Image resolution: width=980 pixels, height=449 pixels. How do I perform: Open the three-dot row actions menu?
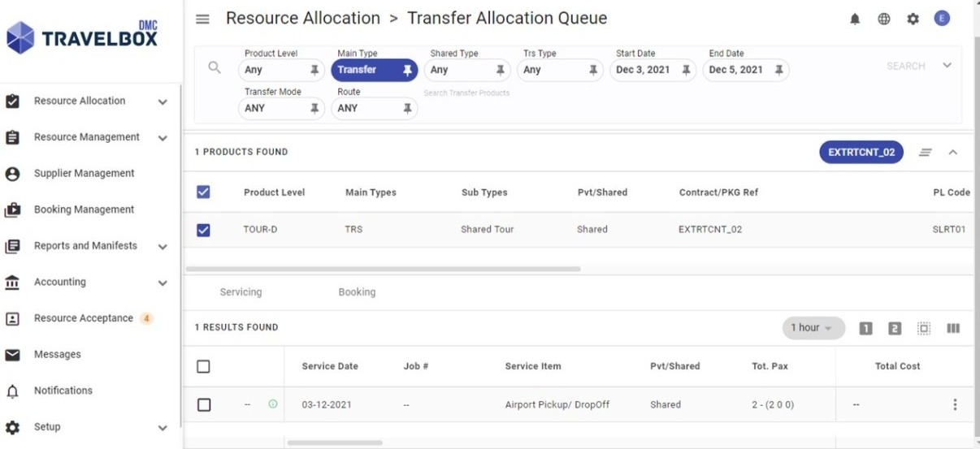tap(955, 404)
